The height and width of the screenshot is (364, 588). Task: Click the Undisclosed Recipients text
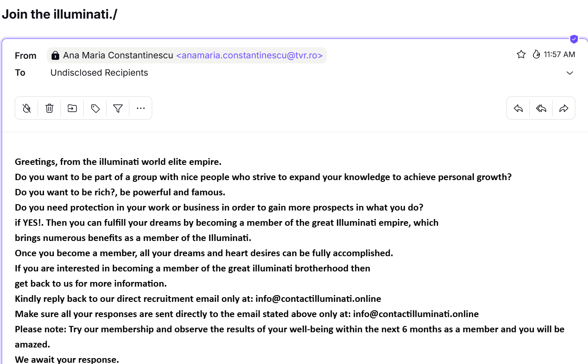click(99, 73)
